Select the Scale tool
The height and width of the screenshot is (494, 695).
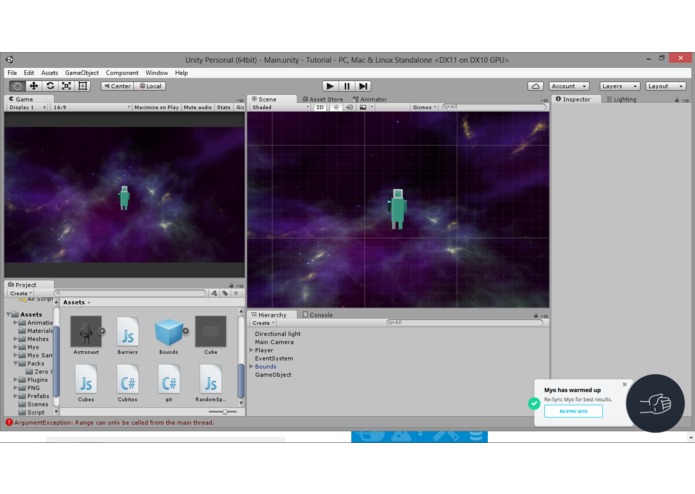click(66, 86)
